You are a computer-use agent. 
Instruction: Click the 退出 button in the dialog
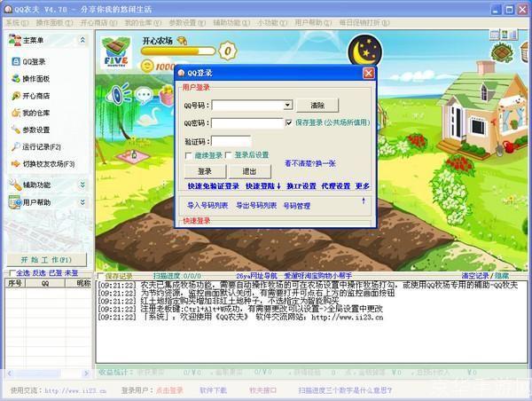click(x=249, y=171)
